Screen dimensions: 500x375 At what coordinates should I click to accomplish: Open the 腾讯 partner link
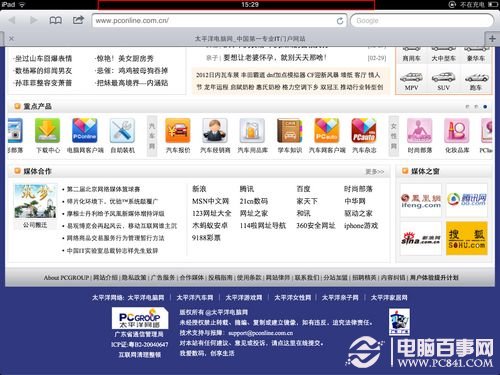(247, 189)
